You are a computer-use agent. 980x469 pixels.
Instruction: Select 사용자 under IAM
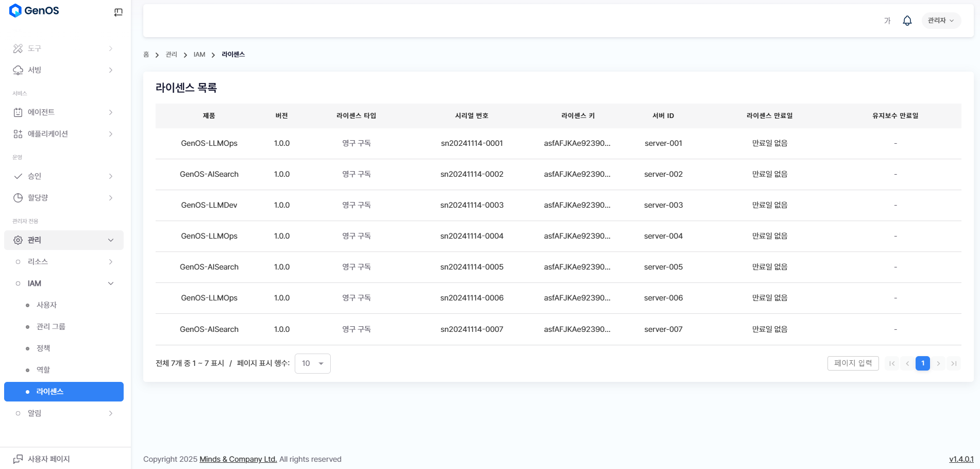pyautogui.click(x=46, y=305)
